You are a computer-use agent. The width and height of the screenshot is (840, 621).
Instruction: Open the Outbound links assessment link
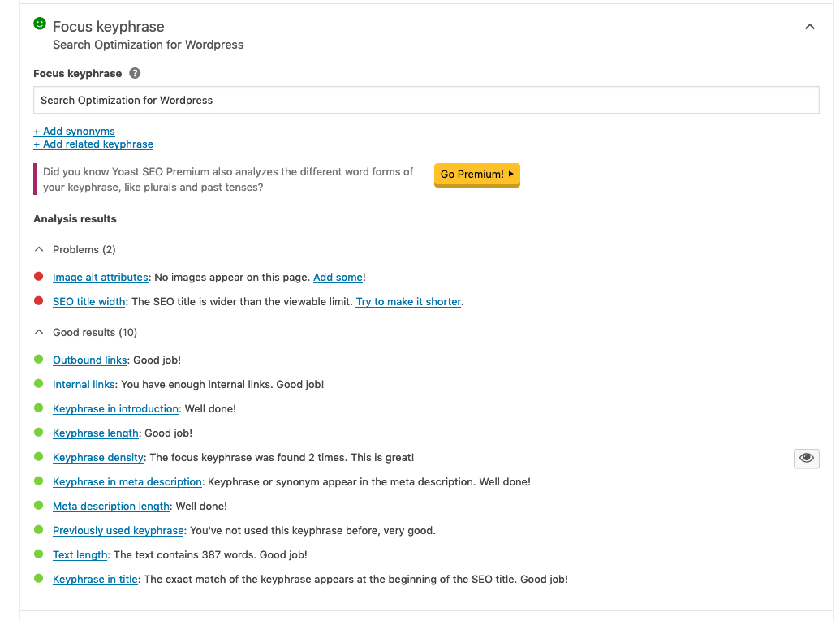pos(89,360)
